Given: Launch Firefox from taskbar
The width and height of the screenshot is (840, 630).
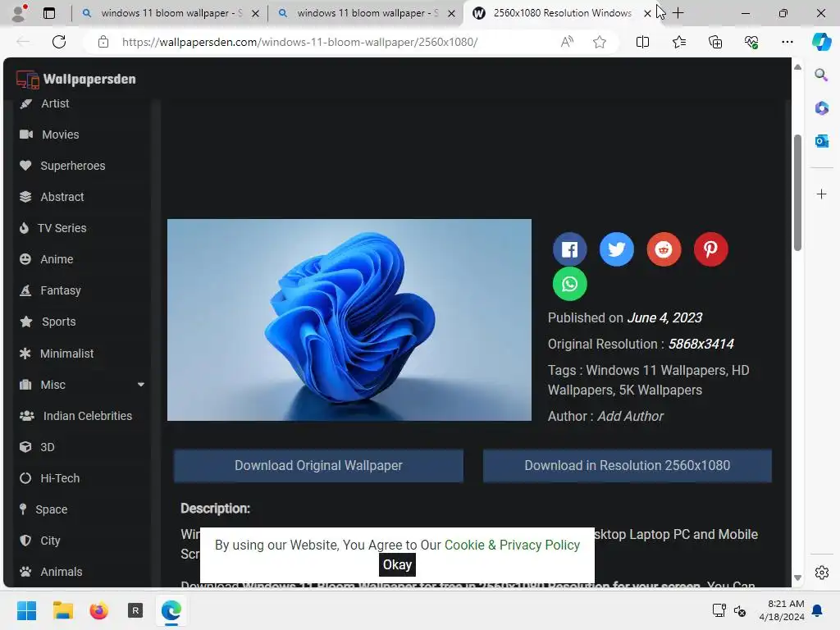Looking at the screenshot, I should [98, 610].
